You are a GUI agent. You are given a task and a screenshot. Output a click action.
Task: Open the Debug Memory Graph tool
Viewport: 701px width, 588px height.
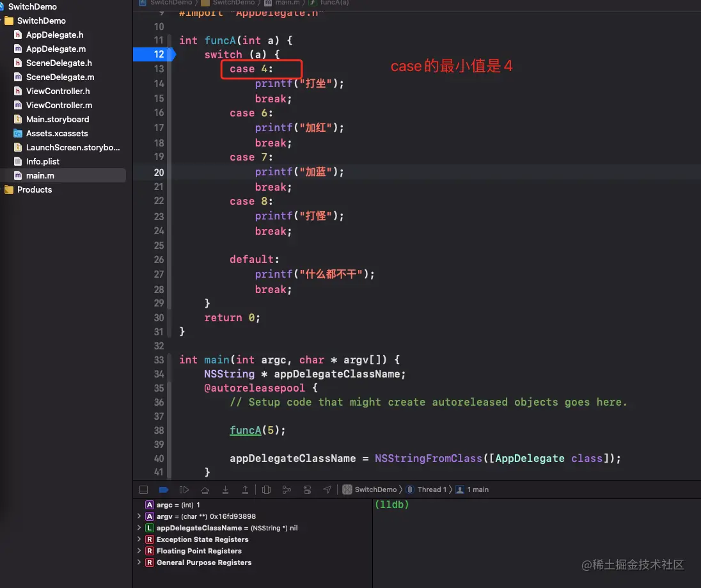(x=287, y=489)
